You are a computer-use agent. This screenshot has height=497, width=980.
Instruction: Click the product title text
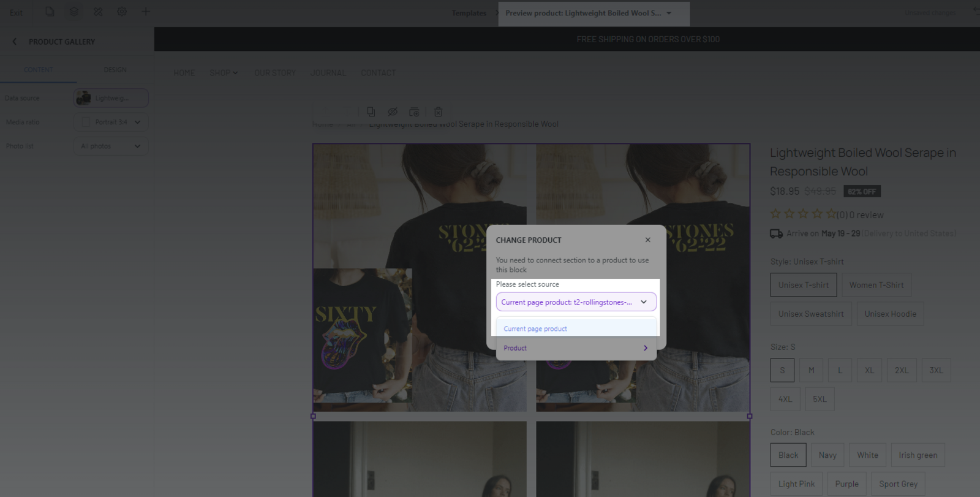[x=863, y=162]
